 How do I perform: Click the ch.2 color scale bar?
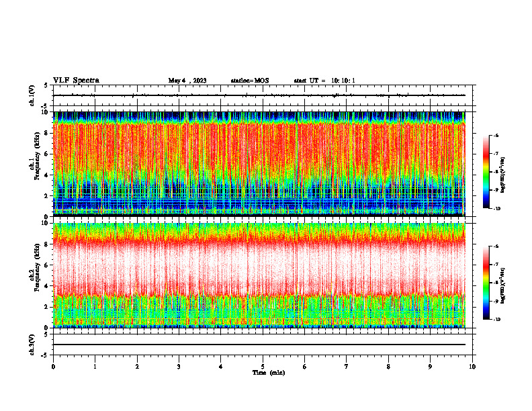[x=486, y=283]
